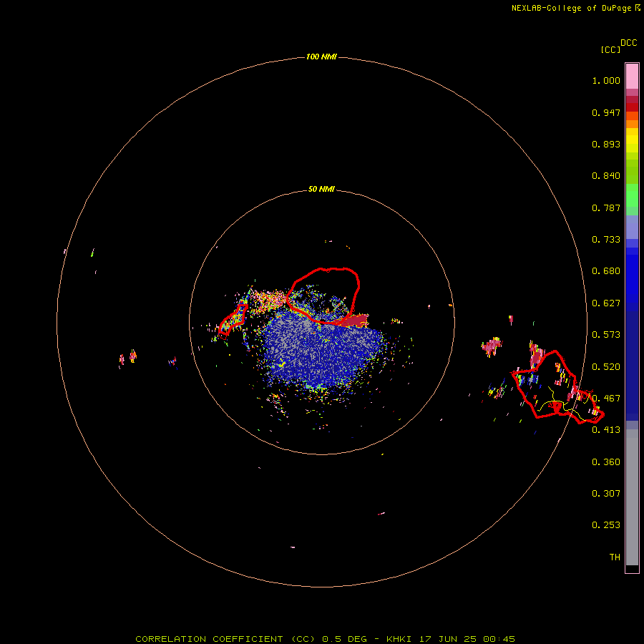Click the bright green color bar segment

pos(632,195)
